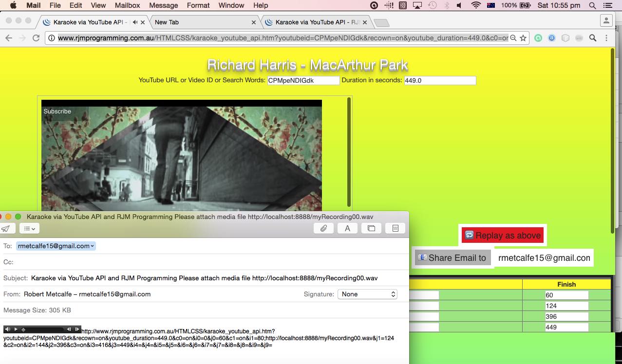Click the Finish value 396 field
This screenshot has width=622, height=364.
pos(566,316)
